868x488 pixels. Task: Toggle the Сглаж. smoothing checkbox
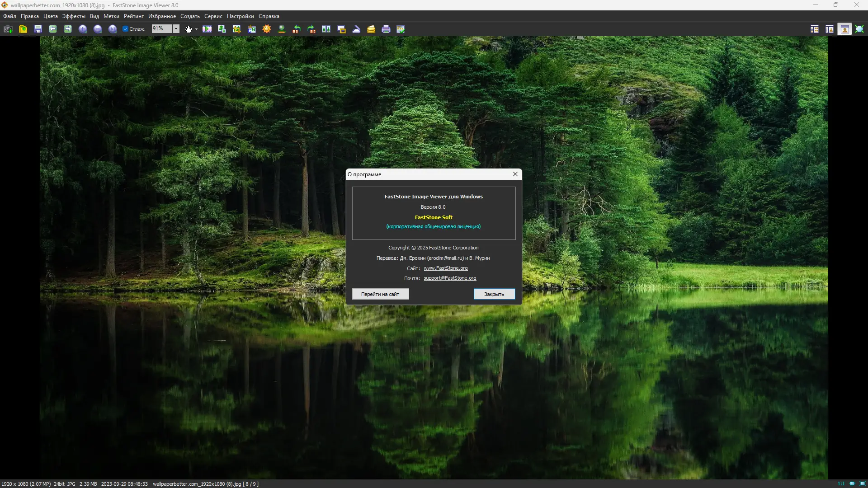tap(126, 29)
